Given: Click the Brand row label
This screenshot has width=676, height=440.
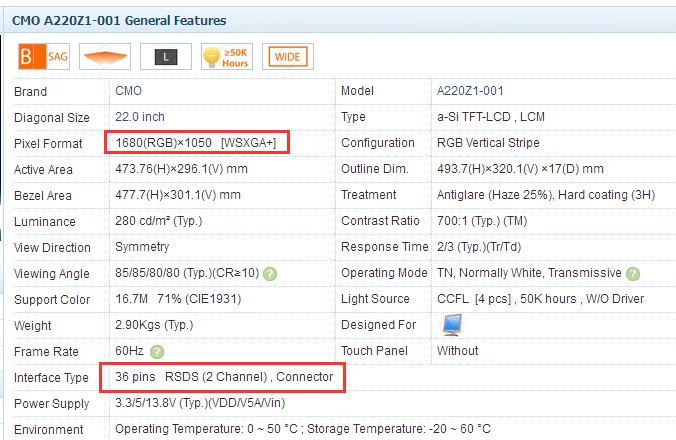Looking at the screenshot, I should coord(30,92).
